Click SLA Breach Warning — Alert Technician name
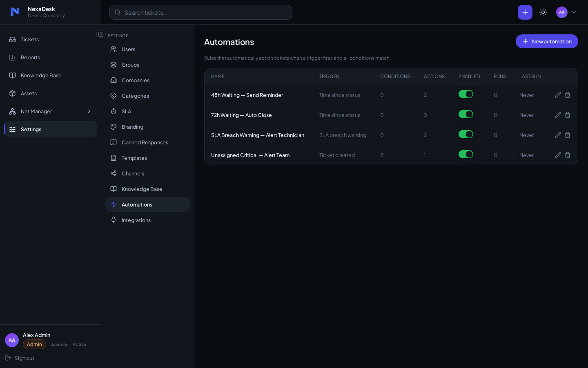This screenshot has width=588, height=368. [x=258, y=135]
